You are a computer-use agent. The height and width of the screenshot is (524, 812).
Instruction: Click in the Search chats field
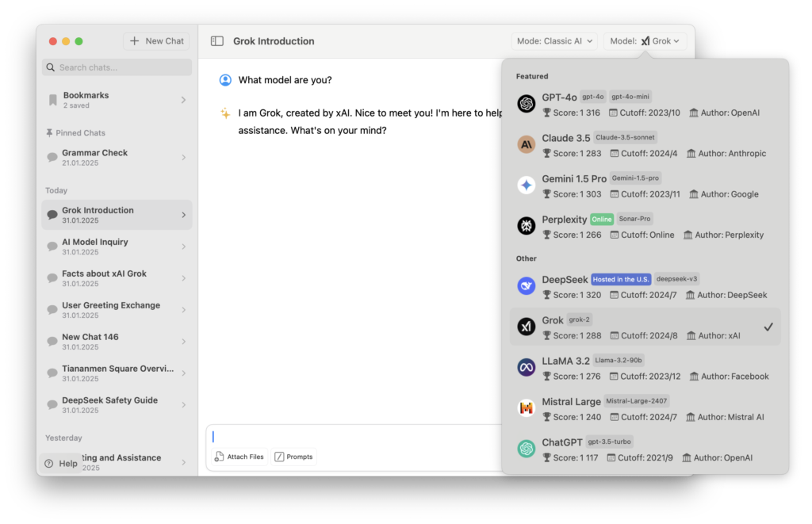pyautogui.click(x=117, y=67)
